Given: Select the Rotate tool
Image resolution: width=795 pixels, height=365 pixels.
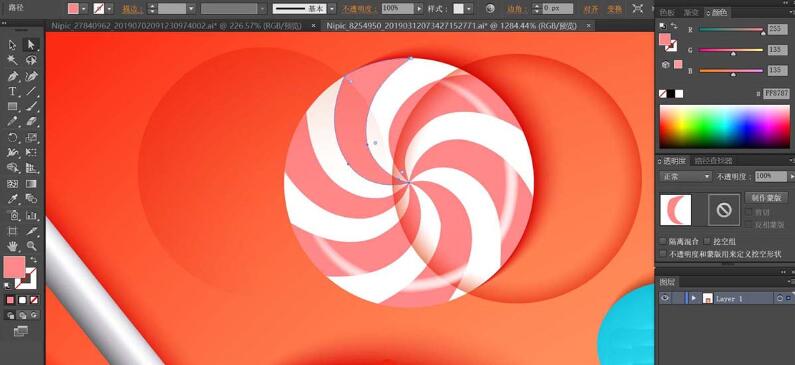Looking at the screenshot, I should tap(12, 137).
